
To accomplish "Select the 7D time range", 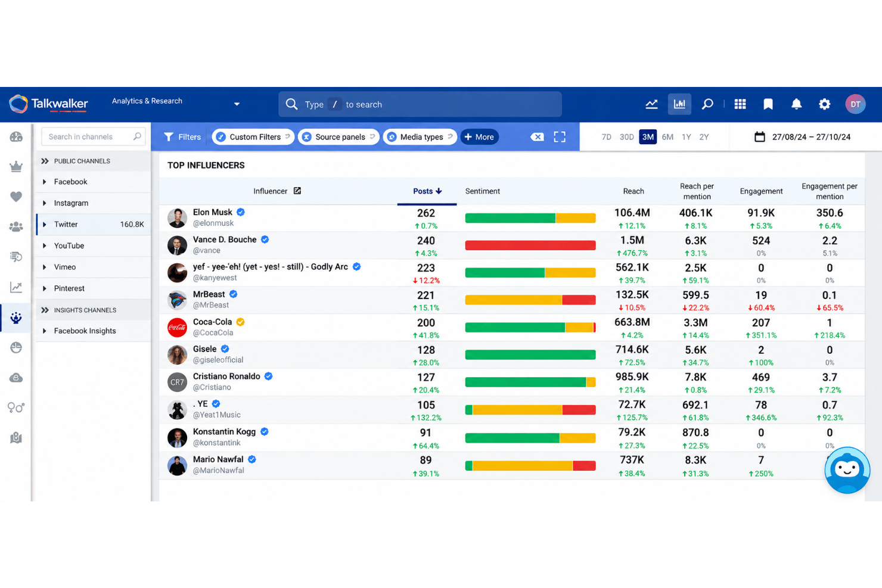I will [x=606, y=137].
